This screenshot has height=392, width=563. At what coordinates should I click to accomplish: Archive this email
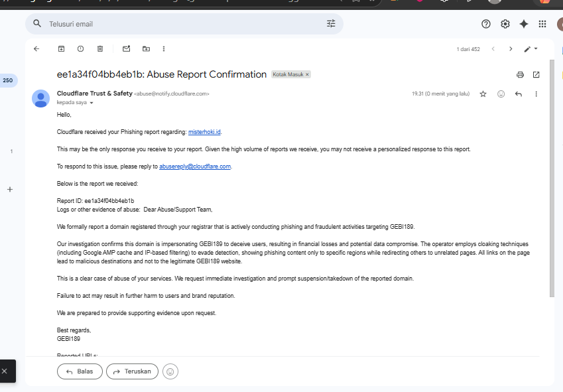tap(62, 49)
